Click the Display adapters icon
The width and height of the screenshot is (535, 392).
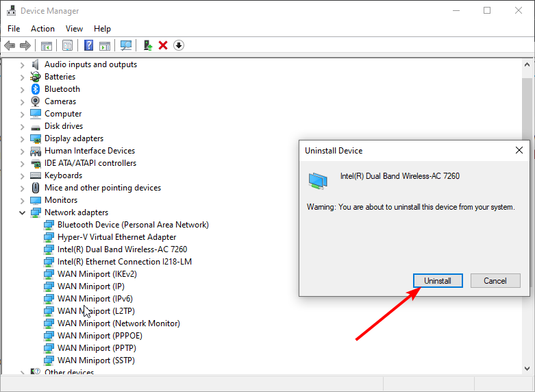tap(36, 138)
